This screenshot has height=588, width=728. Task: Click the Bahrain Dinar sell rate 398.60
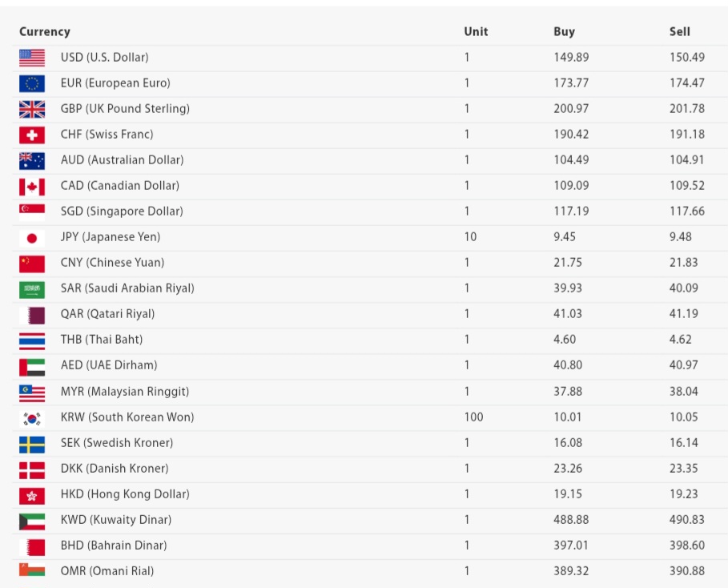[687, 546]
